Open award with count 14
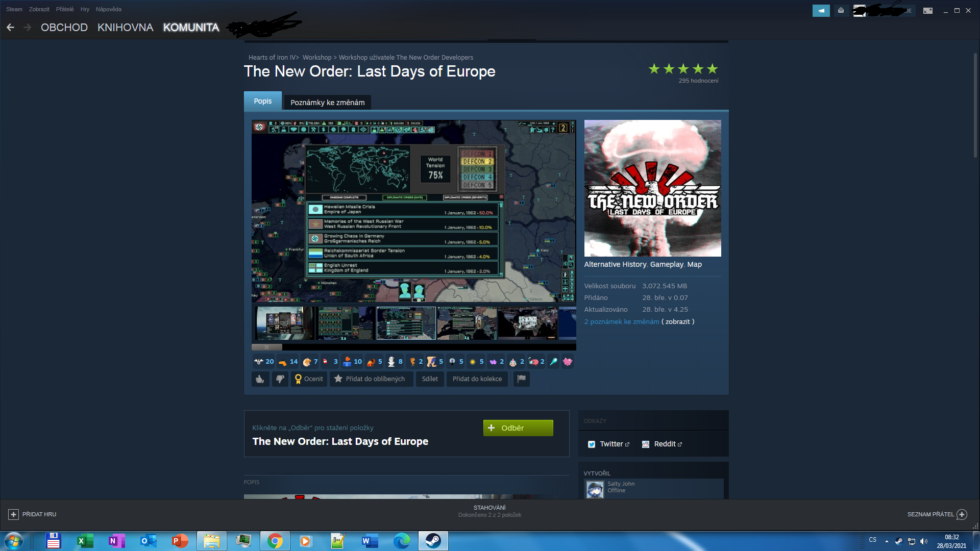Screen dimensions: 980x551 click(x=288, y=362)
